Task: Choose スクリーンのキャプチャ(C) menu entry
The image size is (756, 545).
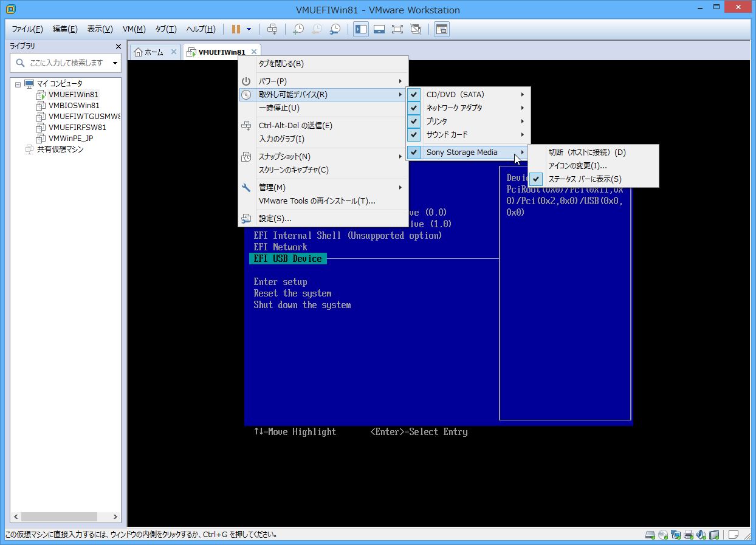Action: (323, 170)
